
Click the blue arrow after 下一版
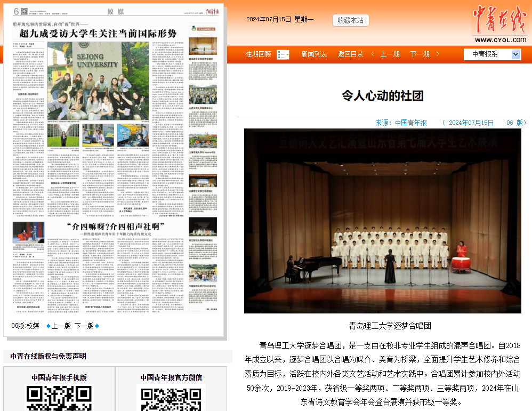tap(98, 326)
